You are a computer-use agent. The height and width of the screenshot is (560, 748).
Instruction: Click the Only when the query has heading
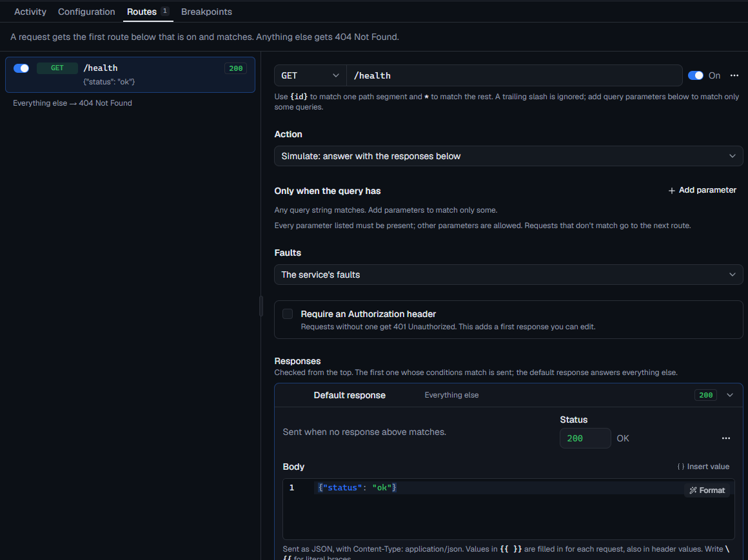pos(328,191)
